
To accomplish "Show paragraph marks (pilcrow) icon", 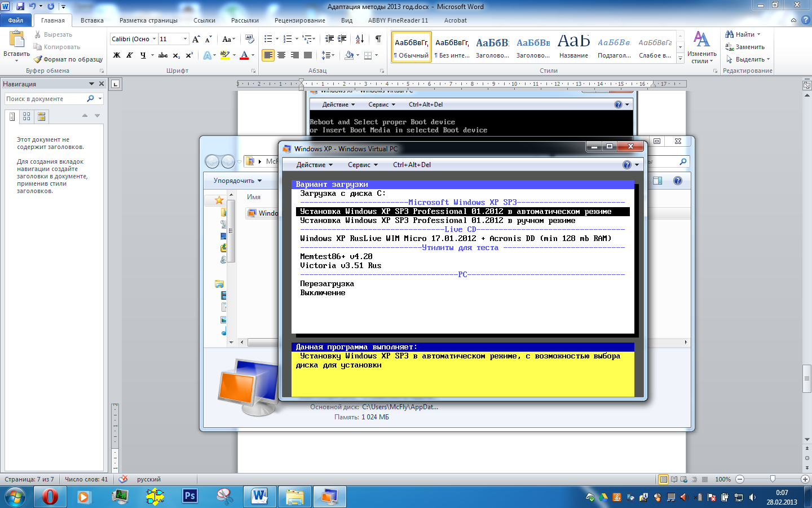I will click(x=378, y=39).
